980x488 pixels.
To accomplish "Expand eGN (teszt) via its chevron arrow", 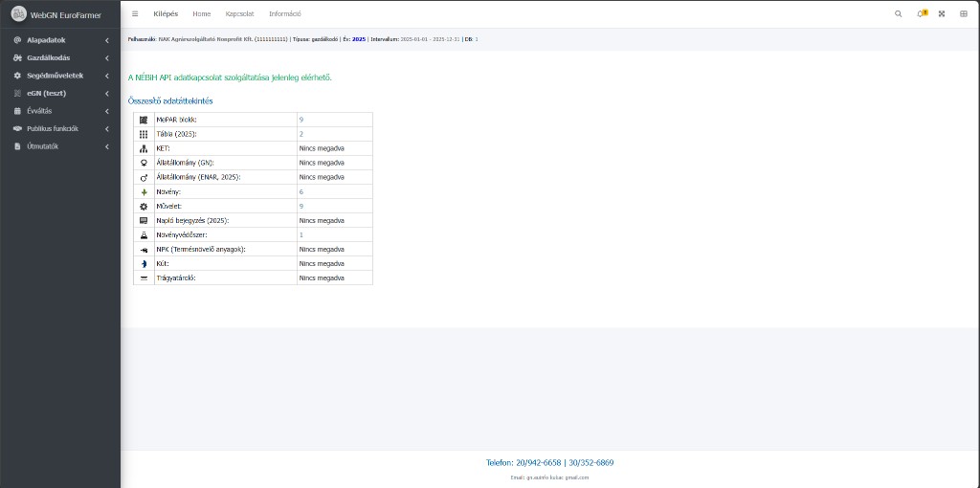I will click(x=107, y=93).
